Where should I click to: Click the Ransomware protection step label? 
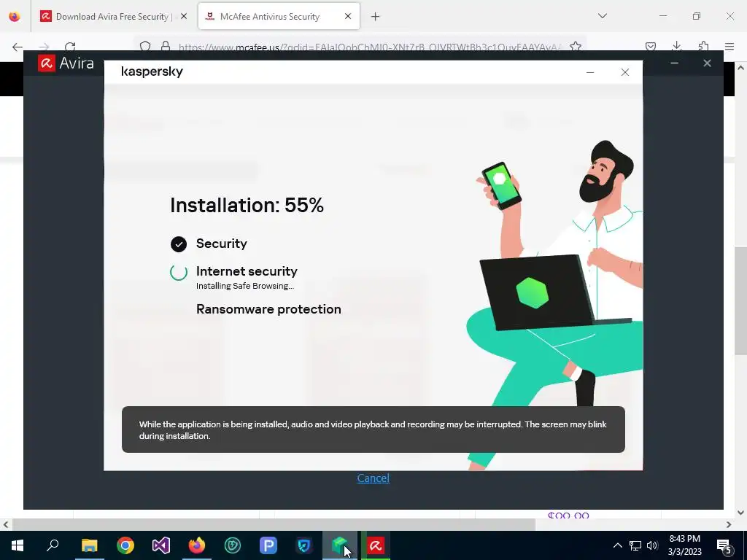click(x=268, y=309)
